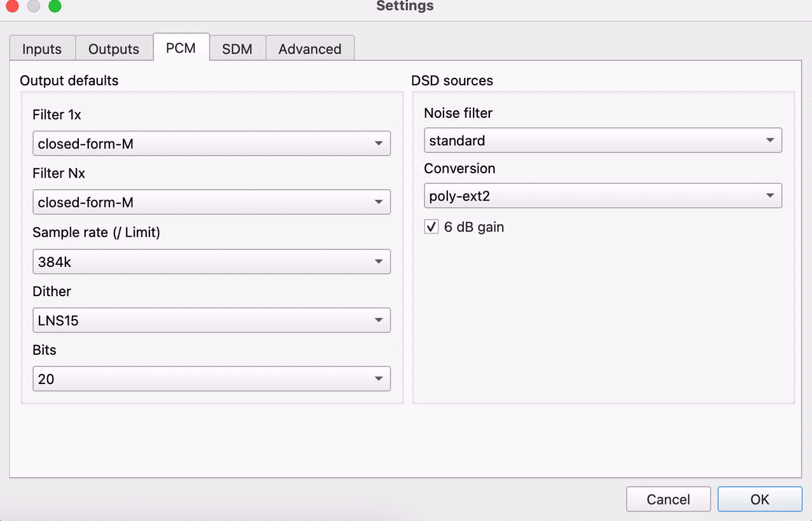This screenshot has height=521, width=812.
Task: Expand the Conversion poly-ext2 dropdown
Action: click(x=603, y=196)
